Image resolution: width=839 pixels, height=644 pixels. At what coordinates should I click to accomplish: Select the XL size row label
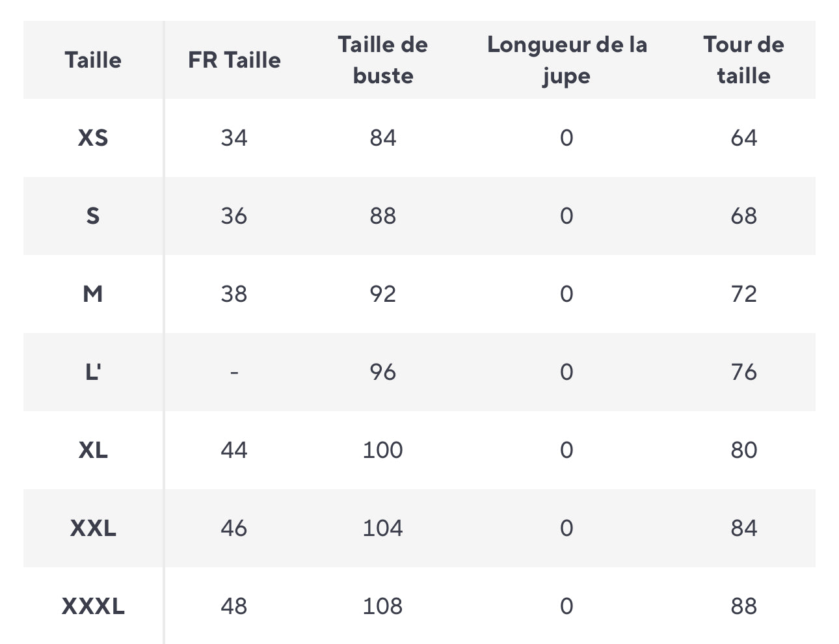point(93,450)
